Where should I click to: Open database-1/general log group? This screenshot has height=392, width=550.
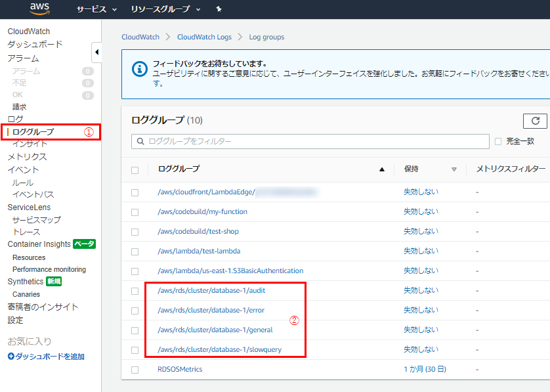(x=215, y=330)
